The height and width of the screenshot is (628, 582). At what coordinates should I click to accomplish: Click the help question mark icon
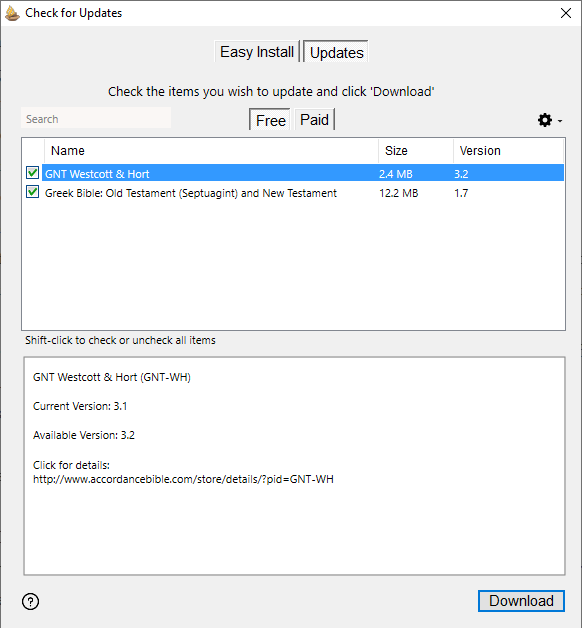click(x=30, y=601)
